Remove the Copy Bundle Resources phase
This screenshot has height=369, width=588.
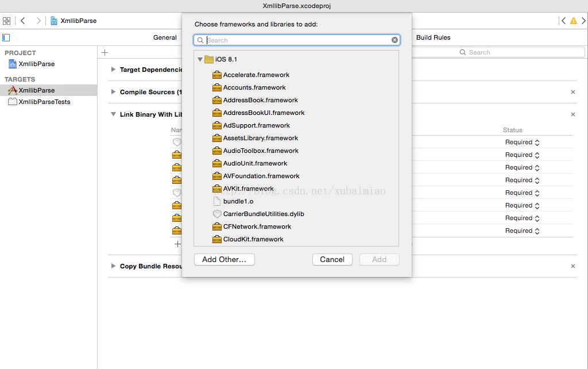573,266
